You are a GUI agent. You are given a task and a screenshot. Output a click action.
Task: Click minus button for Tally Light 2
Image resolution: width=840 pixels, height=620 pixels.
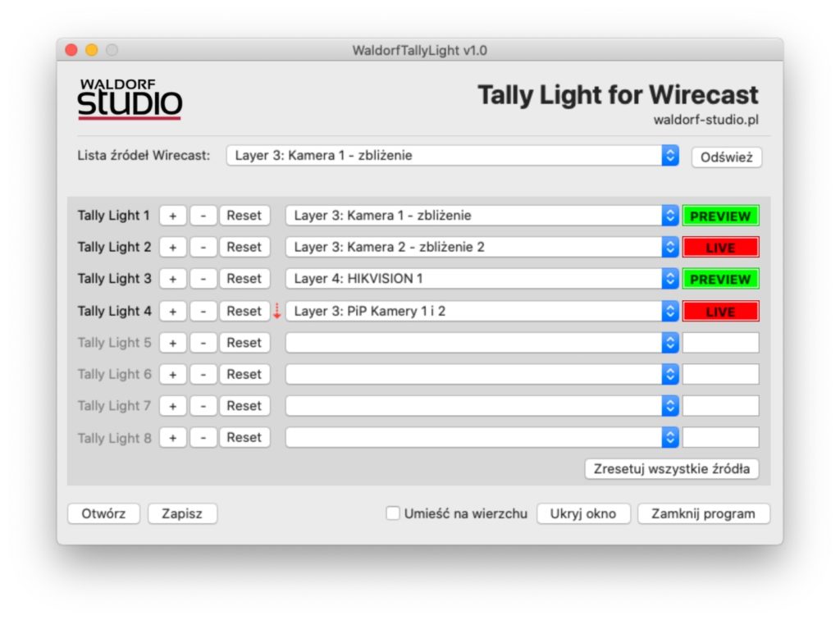coord(203,248)
